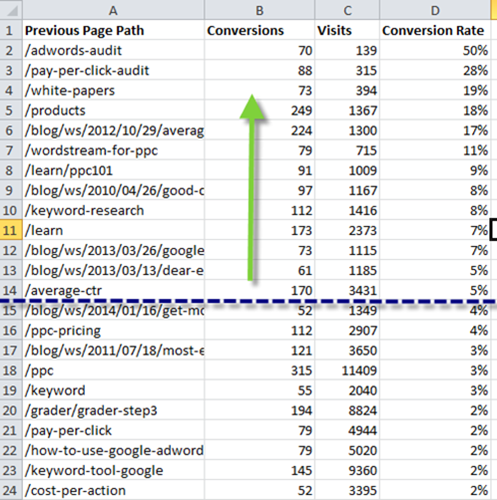Image resolution: width=497 pixels, height=500 pixels.
Task: Select the /blog/ws/2012/10/29/averag cell
Action: point(113,130)
